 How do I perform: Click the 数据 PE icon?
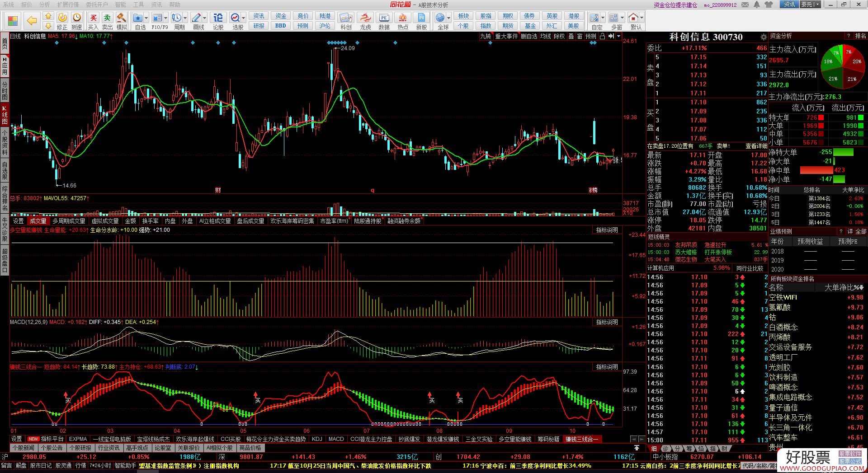click(384, 18)
